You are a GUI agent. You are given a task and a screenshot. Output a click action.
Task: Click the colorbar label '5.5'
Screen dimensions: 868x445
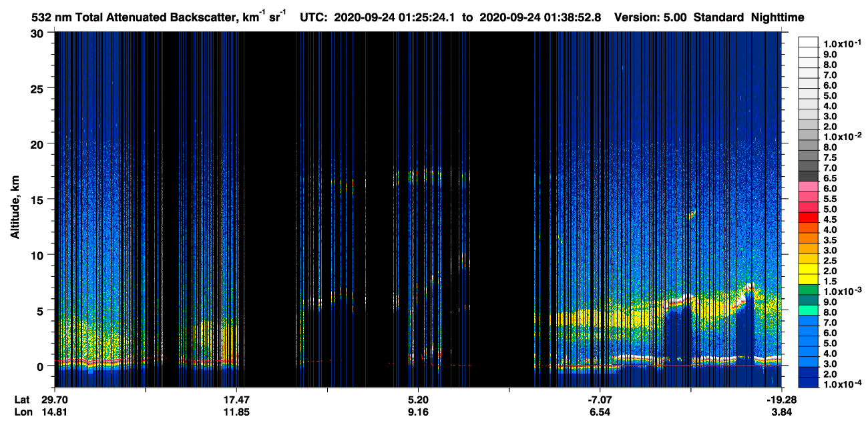[x=830, y=199]
